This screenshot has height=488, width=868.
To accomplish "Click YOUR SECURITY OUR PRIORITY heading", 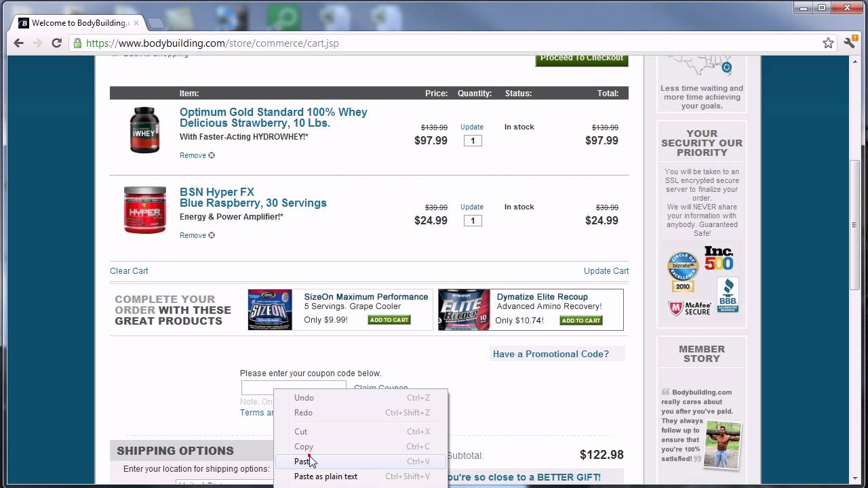I will tap(702, 143).
